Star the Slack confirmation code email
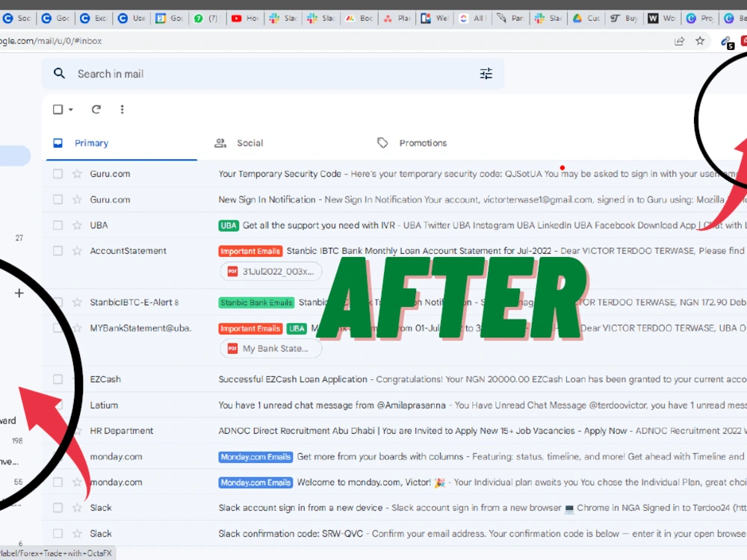Screen dimensions: 747x560 coord(77,534)
